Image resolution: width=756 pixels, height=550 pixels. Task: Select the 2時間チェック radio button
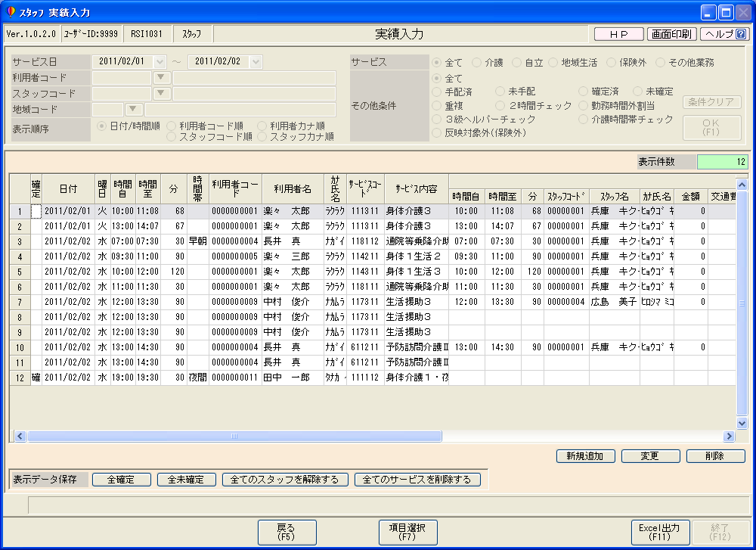tap(500, 106)
